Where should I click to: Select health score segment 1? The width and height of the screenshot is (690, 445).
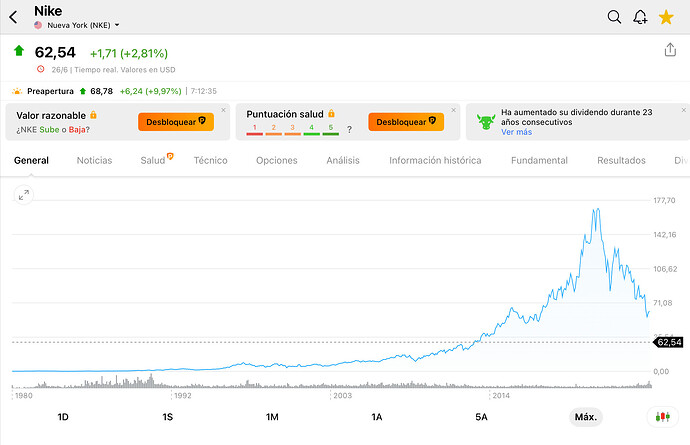[x=254, y=129]
